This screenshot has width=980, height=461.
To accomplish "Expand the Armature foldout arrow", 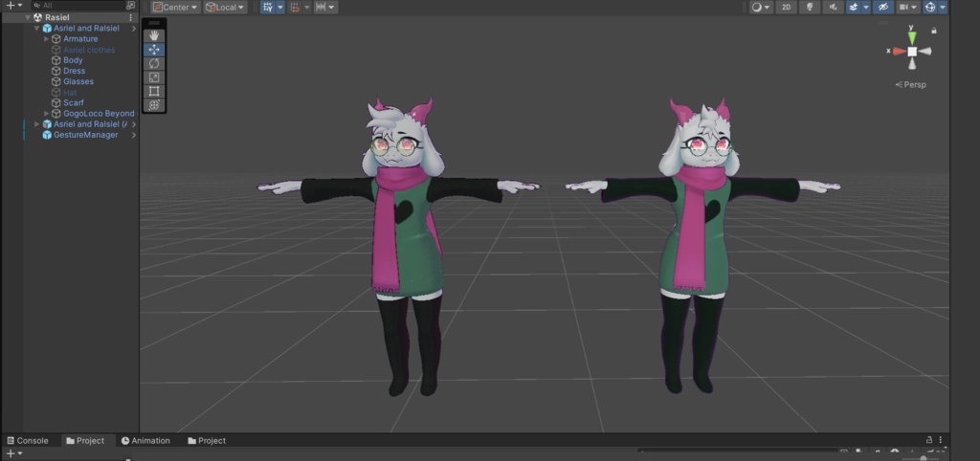I will [x=46, y=38].
